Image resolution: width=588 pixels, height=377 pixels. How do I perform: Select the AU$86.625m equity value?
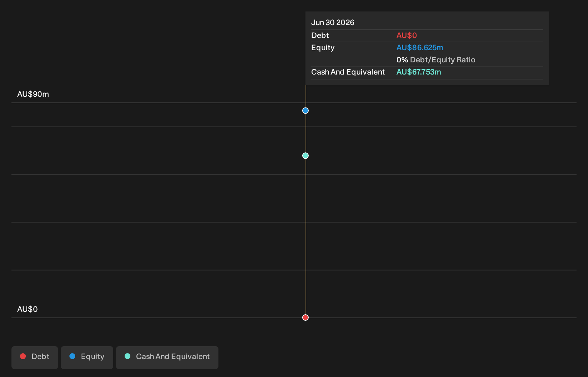coord(420,48)
